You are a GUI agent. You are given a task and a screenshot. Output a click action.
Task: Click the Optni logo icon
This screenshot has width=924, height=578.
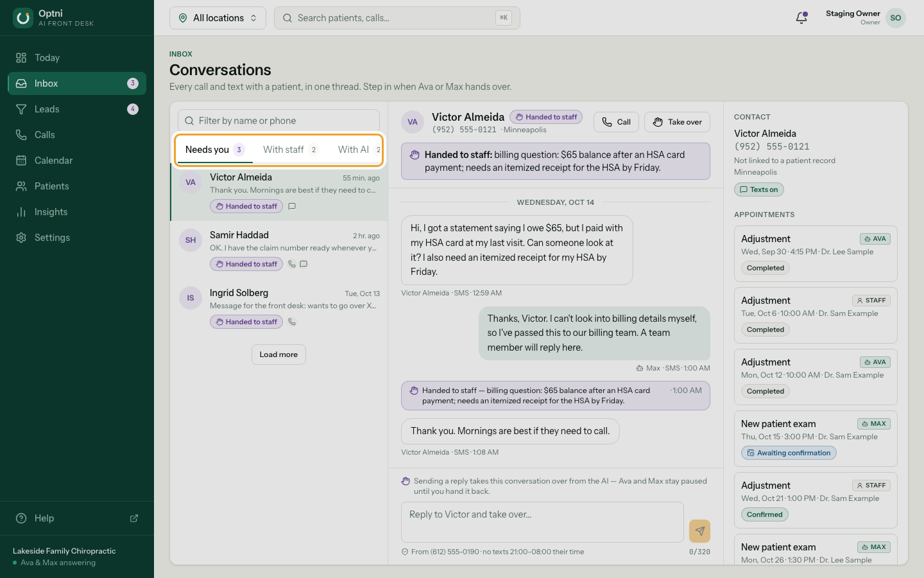click(23, 18)
